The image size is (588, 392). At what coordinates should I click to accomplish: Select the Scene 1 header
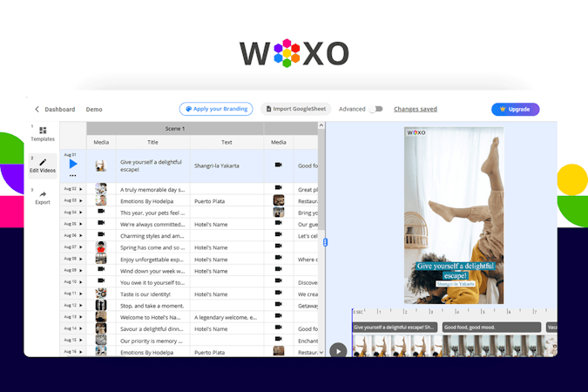click(x=175, y=128)
